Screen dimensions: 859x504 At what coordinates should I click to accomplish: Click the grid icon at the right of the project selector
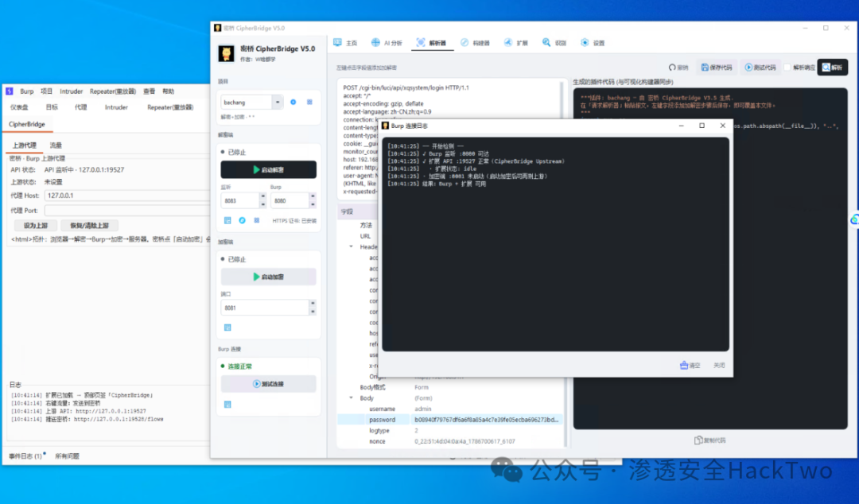click(x=309, y=102)
